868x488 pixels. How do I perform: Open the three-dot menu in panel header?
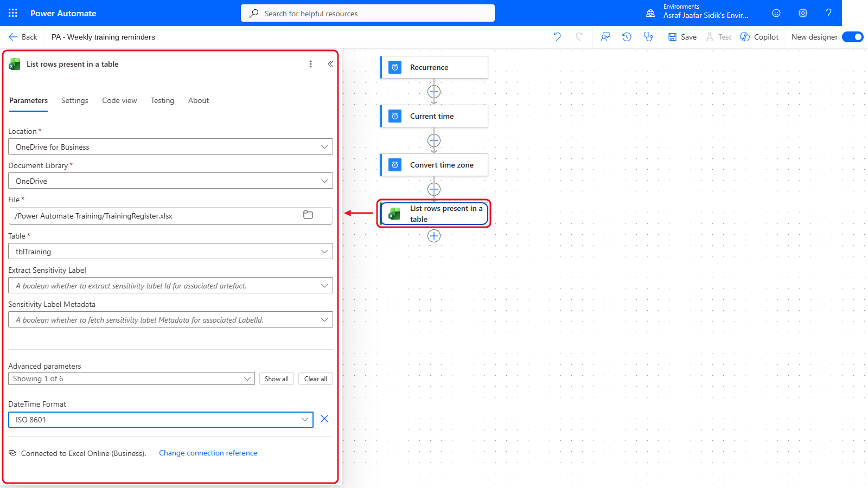311,64
